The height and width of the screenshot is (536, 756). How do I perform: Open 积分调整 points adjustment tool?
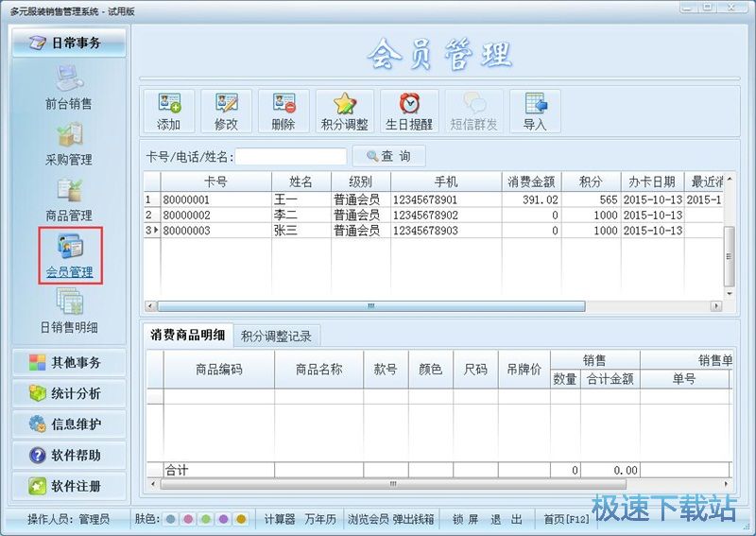pyautogui.click(x=345, y=112)
